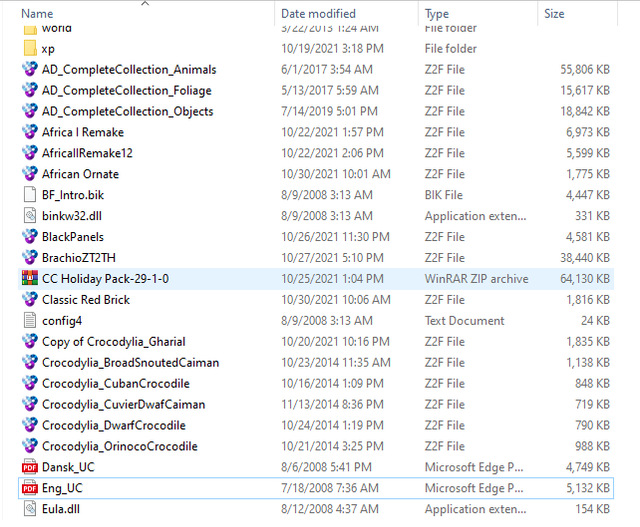Select the file name Africa I Remake
Image resolution: width=640 pixels, height=527 pixels.
pos(83,132)
